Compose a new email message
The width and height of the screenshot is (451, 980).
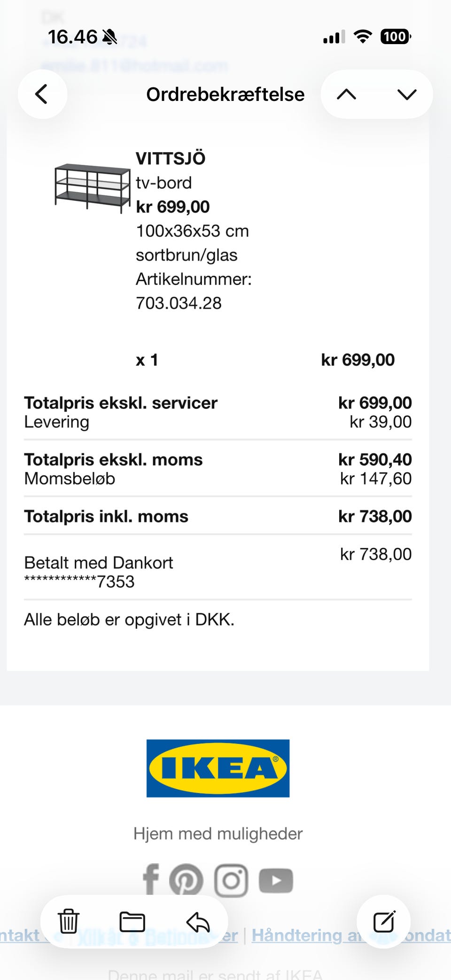pos(384,921)
